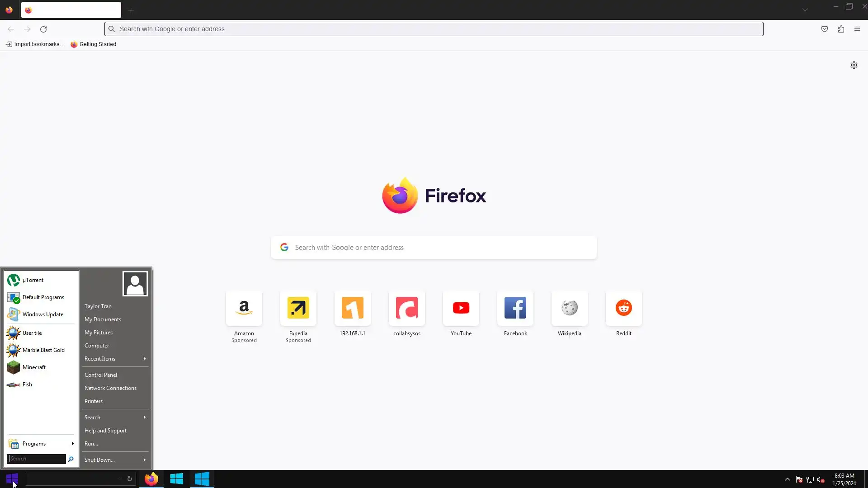The height and width of the screenshot is (488, 868).
Task: Open the Firefox application menu (hamburger)
Action: tap(857, 29)
